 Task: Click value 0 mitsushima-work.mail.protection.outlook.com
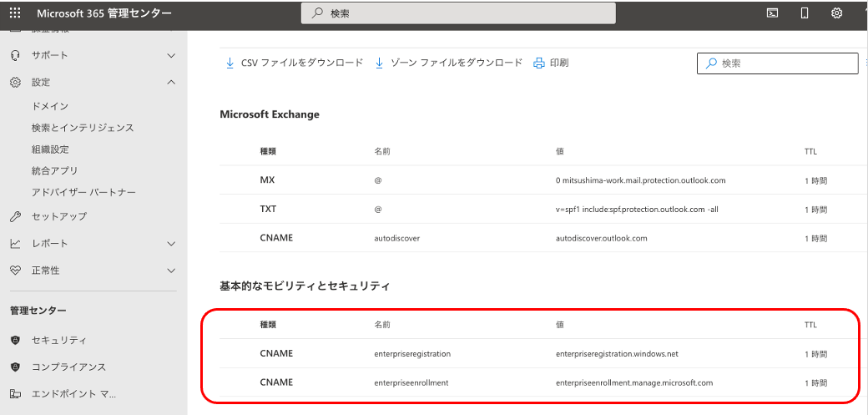click(640, 180)
